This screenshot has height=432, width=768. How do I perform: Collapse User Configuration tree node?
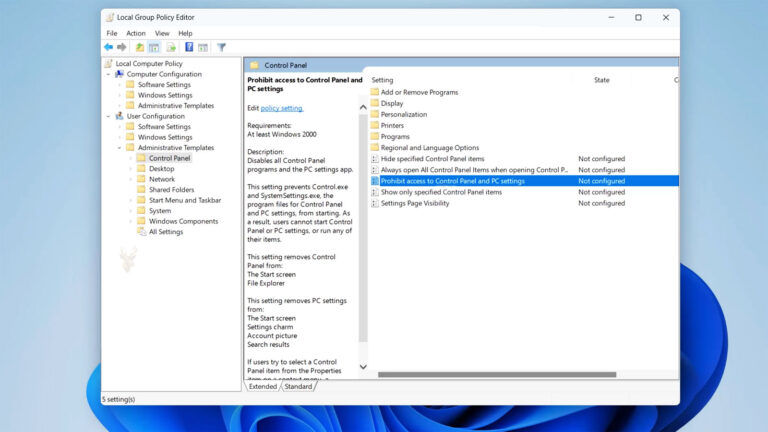coord(108,117)
